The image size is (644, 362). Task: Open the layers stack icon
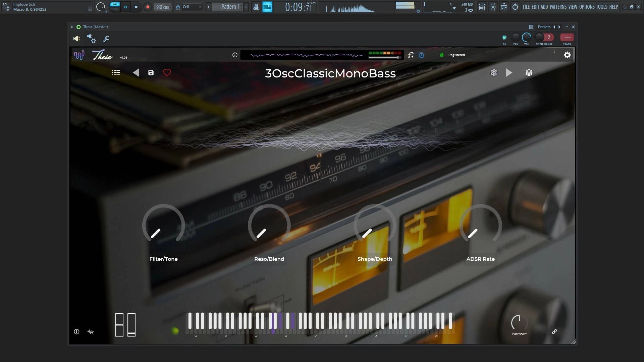[x=529, y=73]
